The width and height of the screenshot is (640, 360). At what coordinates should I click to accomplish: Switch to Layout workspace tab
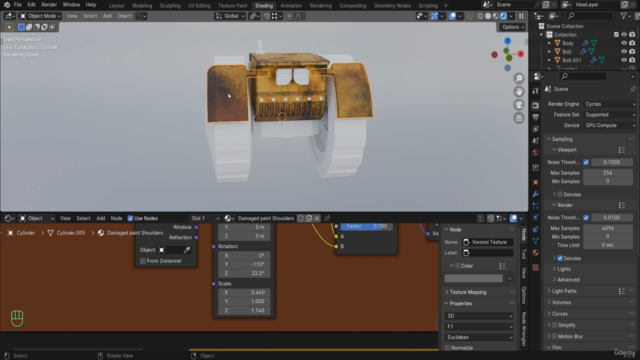[x=116, y=6]
